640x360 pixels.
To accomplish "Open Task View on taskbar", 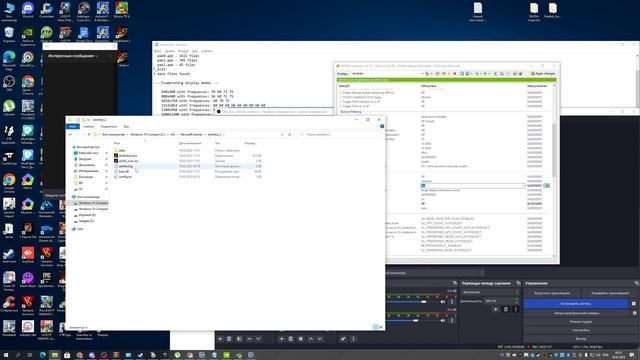I will pos(30,355).
